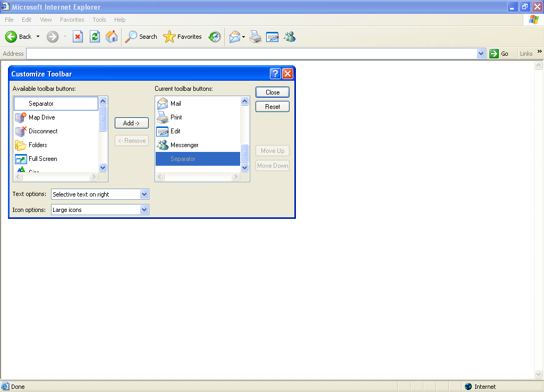Click the current buttons list scroll-up arrow
544x392 pixels.
(244, 101)
